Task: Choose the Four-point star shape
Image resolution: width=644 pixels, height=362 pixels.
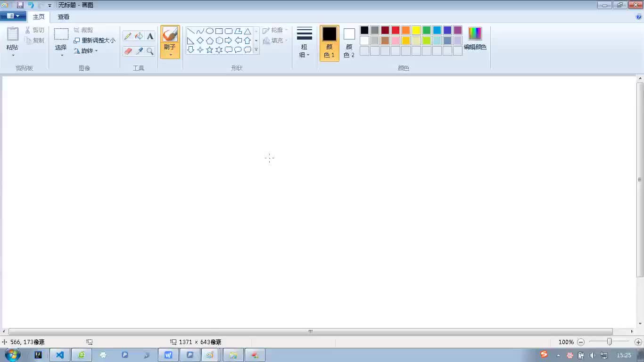Action: pos(200,49)
